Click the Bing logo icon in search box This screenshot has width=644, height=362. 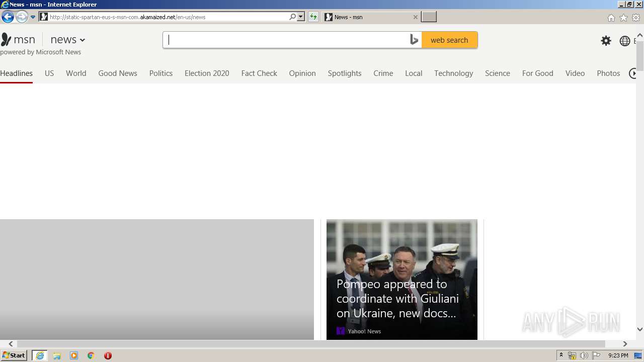coord(414,40)
